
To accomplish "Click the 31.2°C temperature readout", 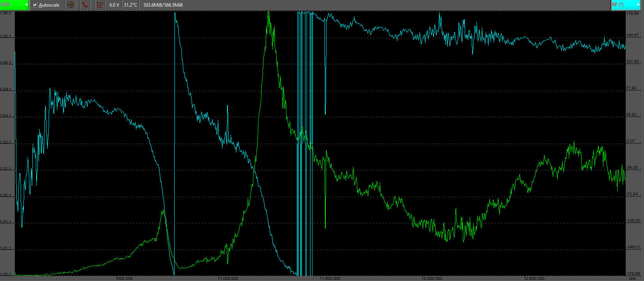I will point(131,5).
